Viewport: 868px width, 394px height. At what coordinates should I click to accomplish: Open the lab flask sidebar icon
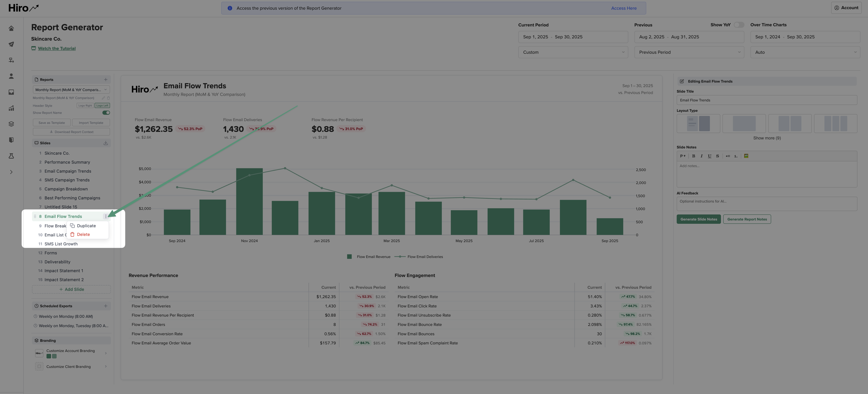11,156
